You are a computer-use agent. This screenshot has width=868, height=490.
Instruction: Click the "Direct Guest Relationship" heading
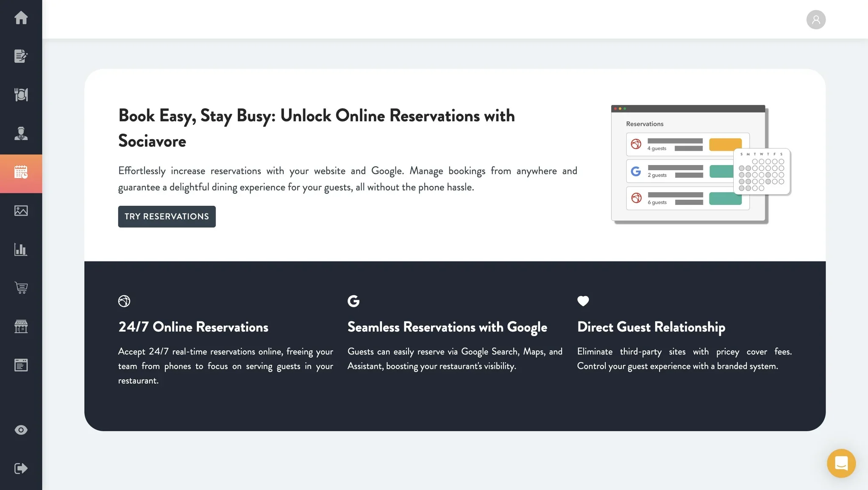tap(651, 327)
